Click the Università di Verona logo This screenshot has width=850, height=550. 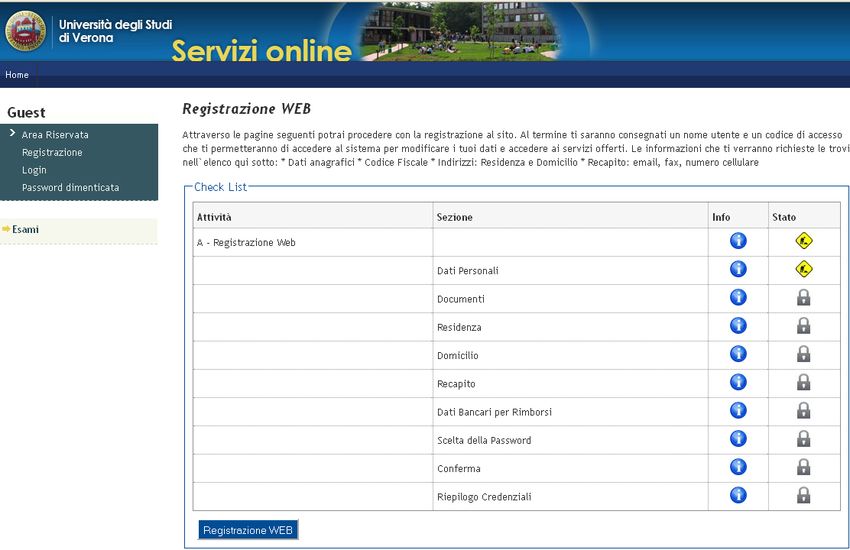point(26,31)
